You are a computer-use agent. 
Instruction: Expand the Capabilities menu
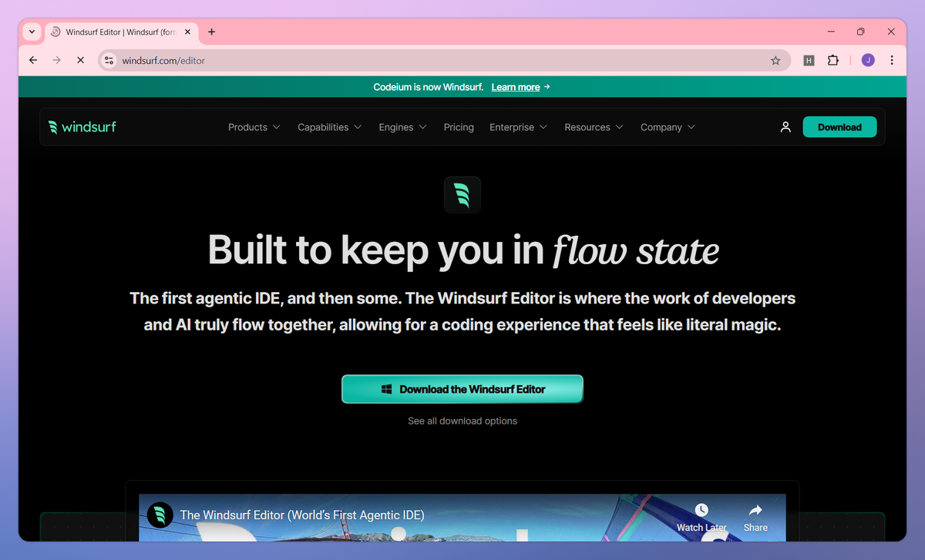pyautogui.click(x=330, y=127)
